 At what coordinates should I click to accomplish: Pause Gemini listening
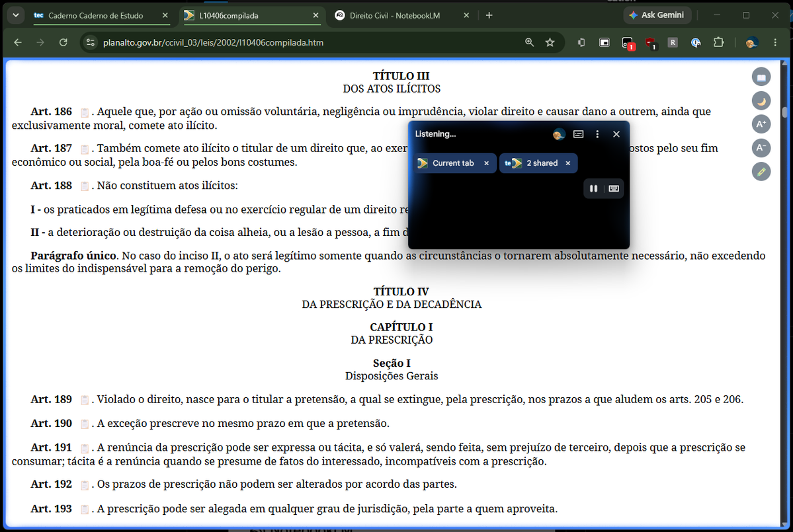594,188
